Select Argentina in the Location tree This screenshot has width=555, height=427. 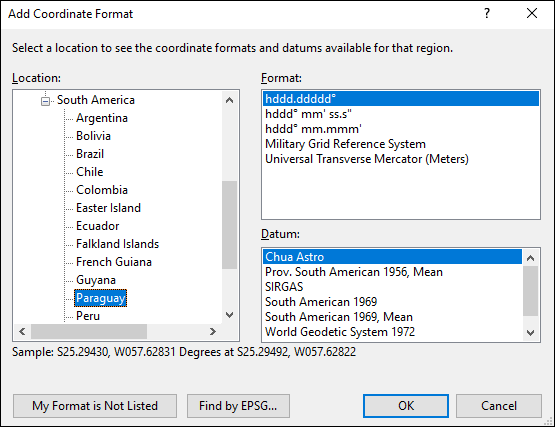[102, 118]
